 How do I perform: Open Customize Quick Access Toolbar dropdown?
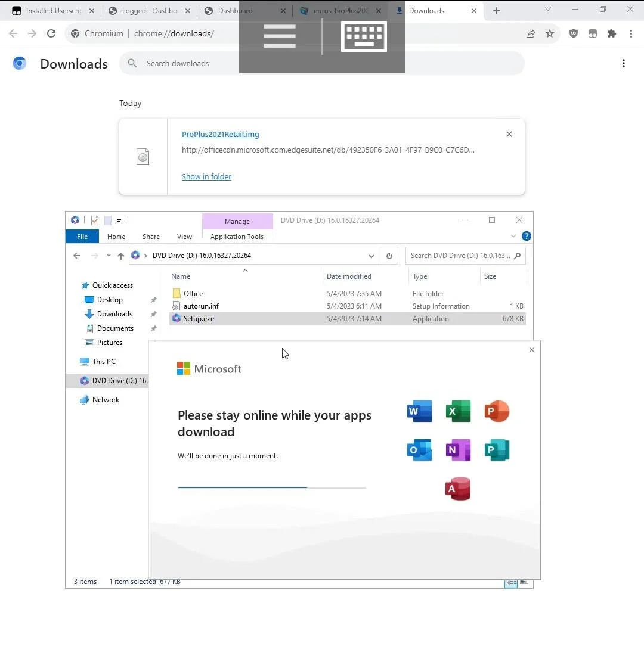pos(119,220)
